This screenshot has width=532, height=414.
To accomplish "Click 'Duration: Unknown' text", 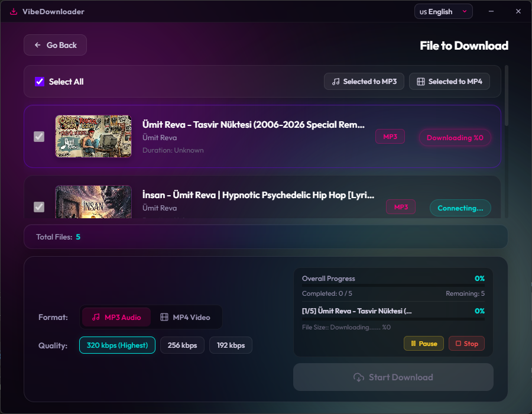I will pos(173,150).
